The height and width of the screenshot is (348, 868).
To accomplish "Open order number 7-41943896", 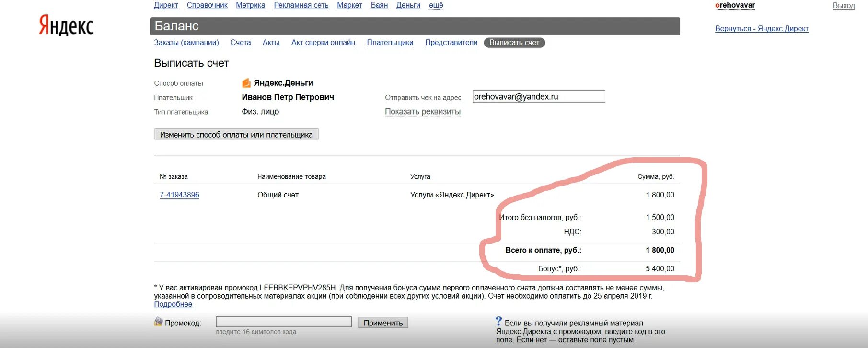I will click(x=179, y=195).
